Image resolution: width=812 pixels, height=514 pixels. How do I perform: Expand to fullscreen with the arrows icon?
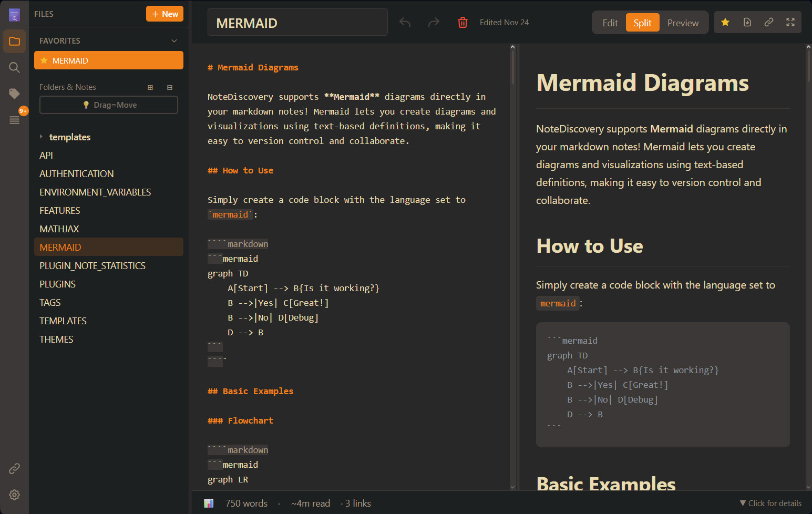coord(790,22)
